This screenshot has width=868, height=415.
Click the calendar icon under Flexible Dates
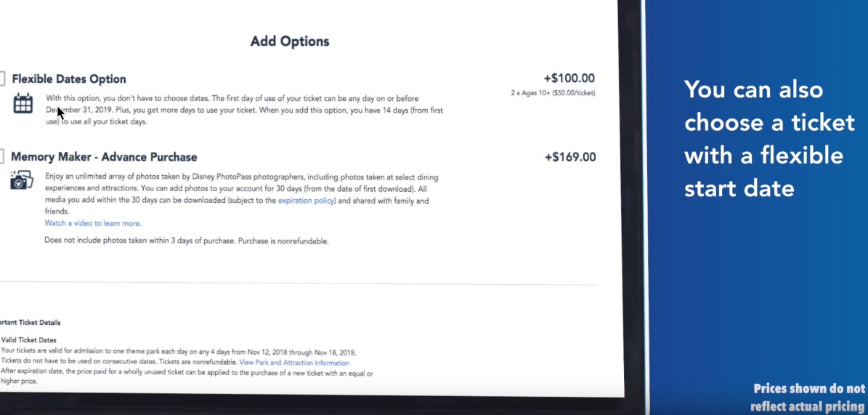pyautogui.click(x=23, y=104)
